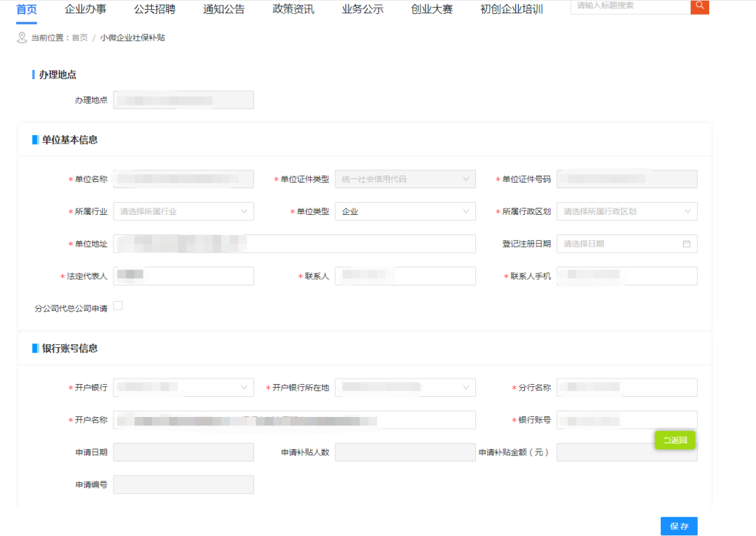Switch to the 企业办事 tab
The image size is (756, 536).
point(85,10)
